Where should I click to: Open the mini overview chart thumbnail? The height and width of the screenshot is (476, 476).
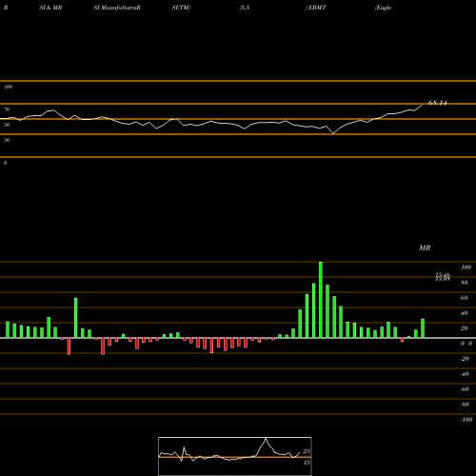(235, 456)
